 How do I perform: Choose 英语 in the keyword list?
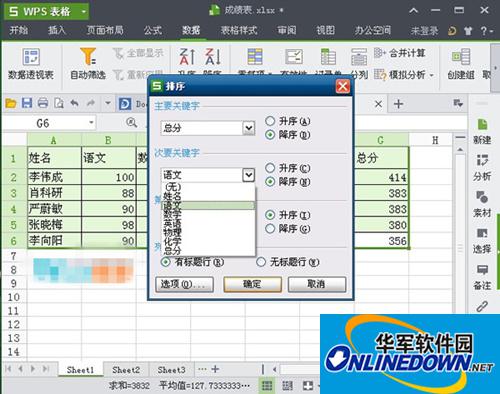pyautogui.click(x=209, y=223)
